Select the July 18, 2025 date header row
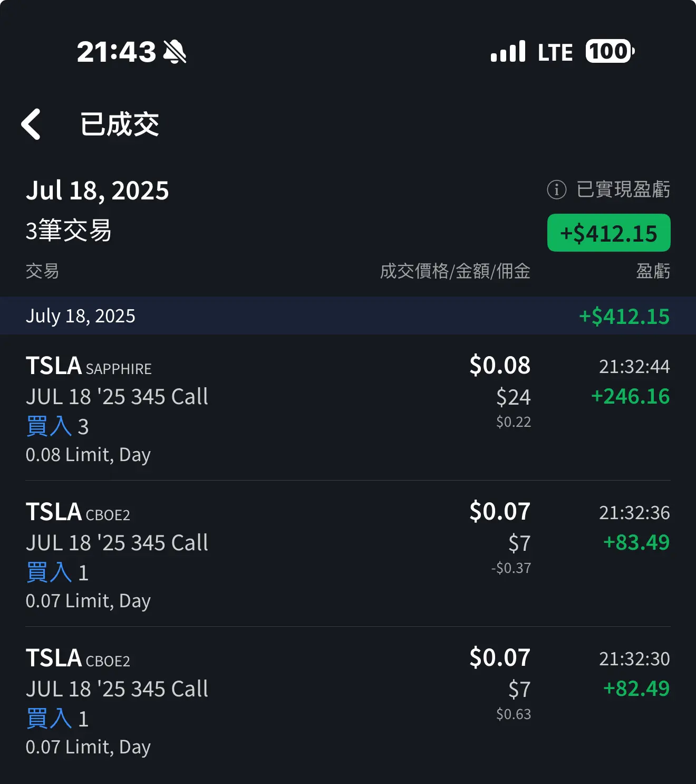The image size is (696, 784). click(348, 315)
